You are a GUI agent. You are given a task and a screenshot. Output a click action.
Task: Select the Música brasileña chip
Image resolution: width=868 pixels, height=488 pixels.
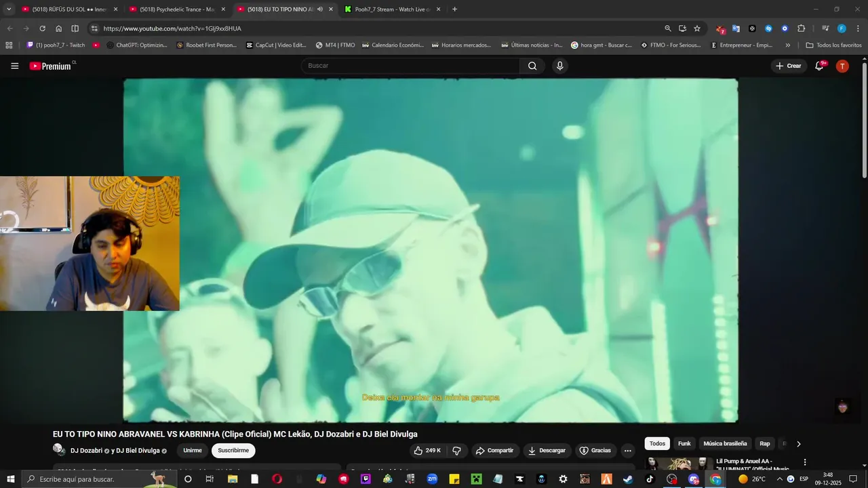725,444
